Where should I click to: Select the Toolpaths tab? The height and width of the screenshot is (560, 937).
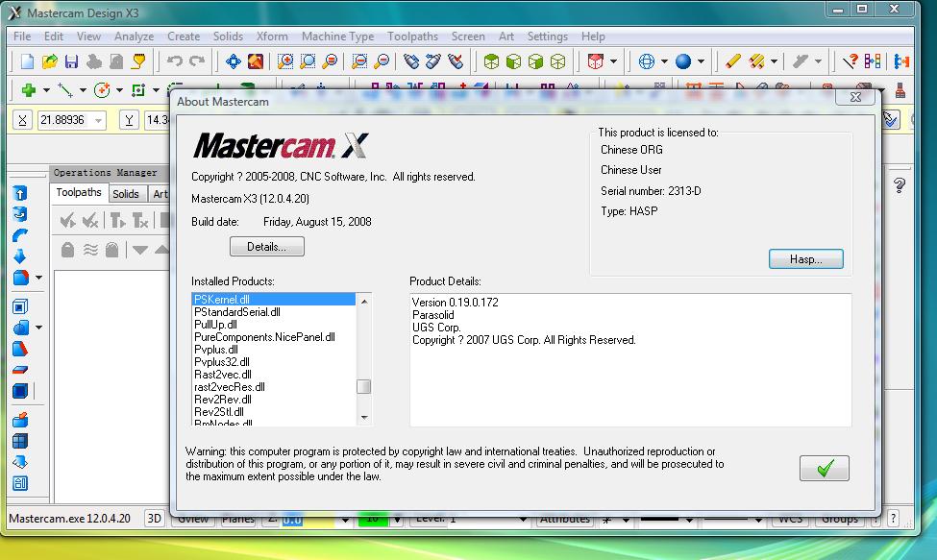[78, 192]
